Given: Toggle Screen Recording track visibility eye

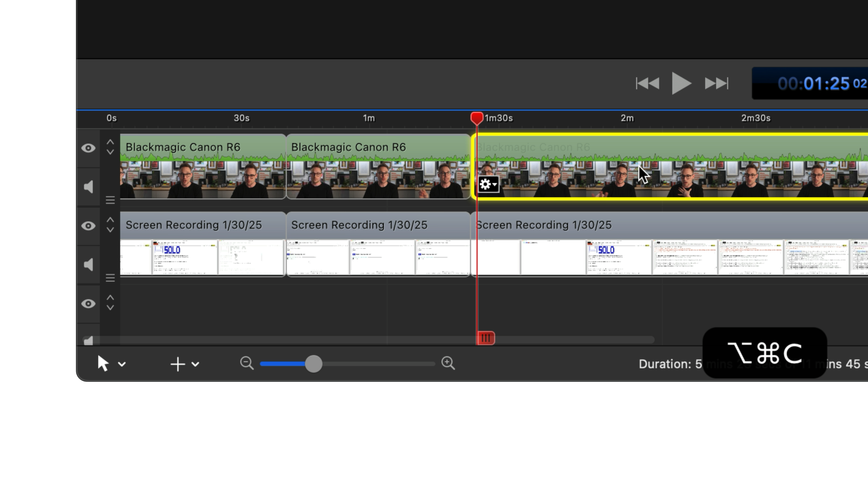Looking at the screenshot, I should point(88,226).
